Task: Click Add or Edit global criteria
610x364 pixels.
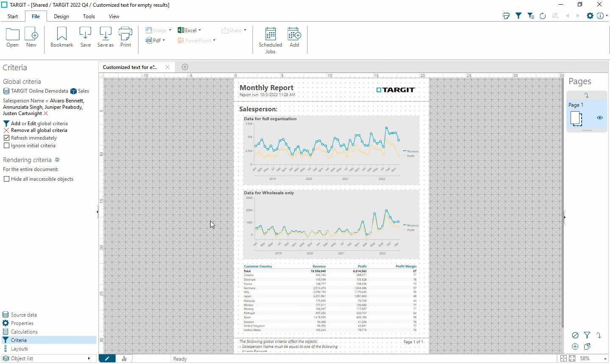Action: pos(36,124)
